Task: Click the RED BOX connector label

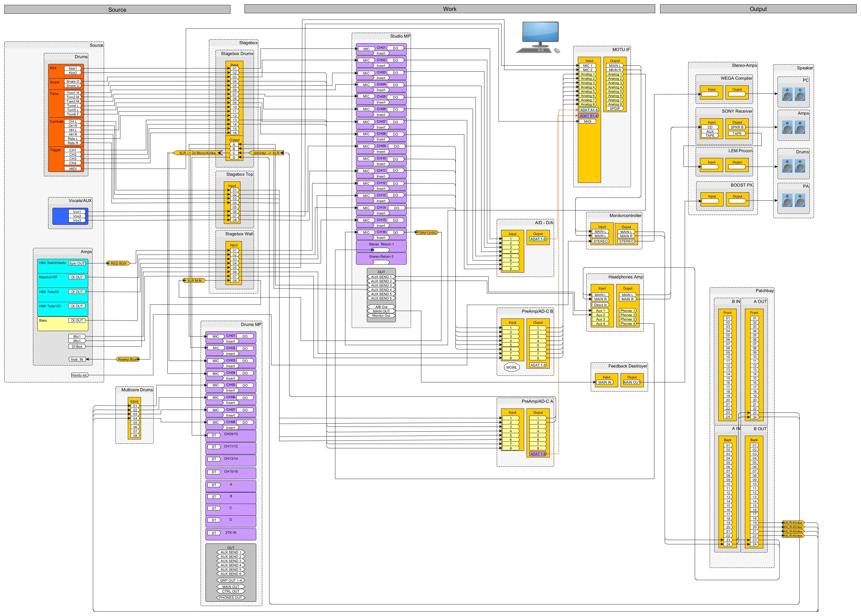Action: click(118, 263)
